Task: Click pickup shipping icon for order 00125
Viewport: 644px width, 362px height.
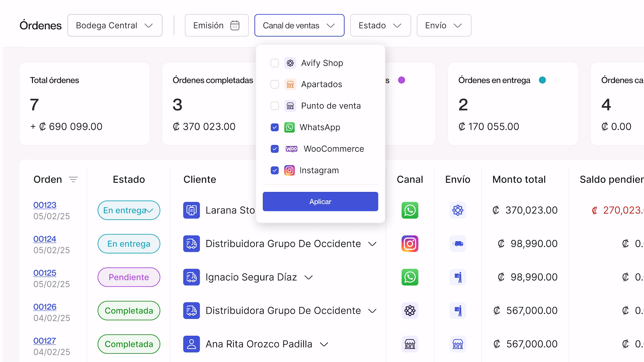Action: pos(458,277)
